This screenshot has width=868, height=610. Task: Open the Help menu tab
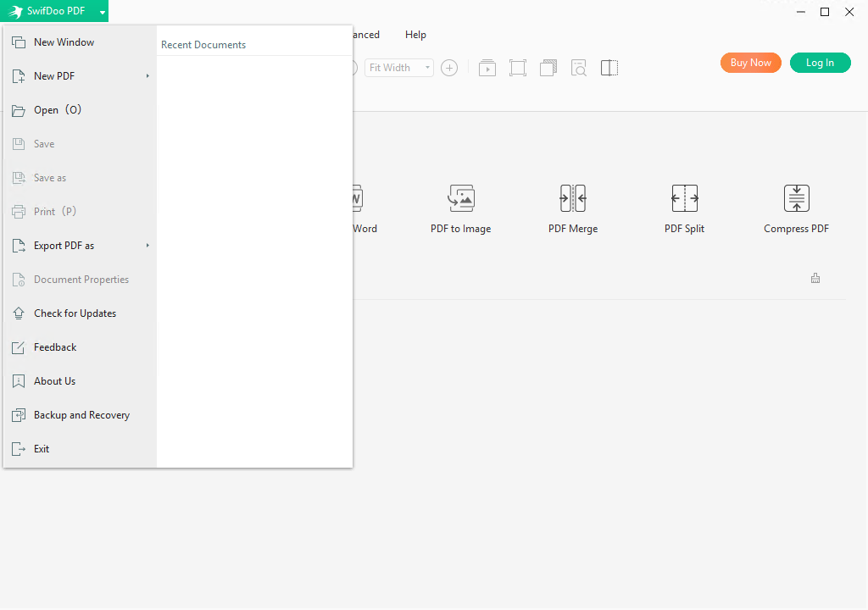[x=415, y=35]
